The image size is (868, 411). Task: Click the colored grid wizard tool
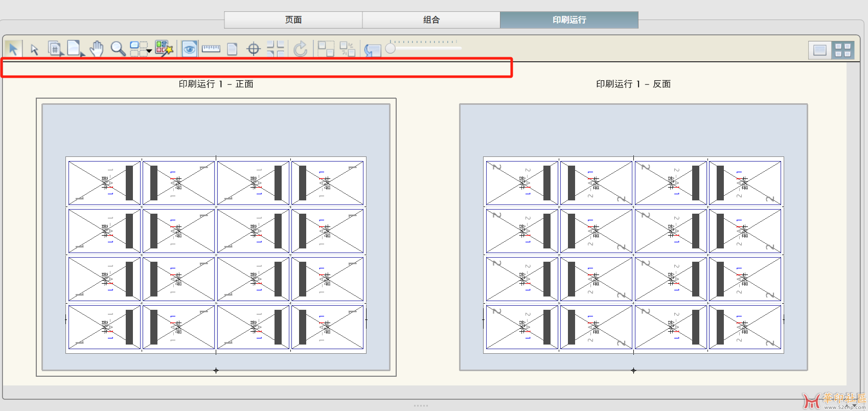[x=164, y=49]
